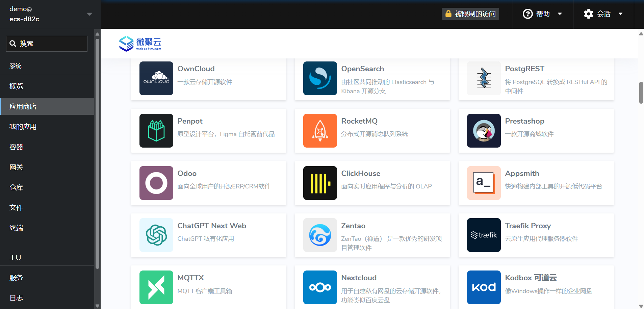The width and height of the screenshot is (644, 309).
Task: Open the Penpot app icon
Action: pyautogui.click(x=156, y=131)
